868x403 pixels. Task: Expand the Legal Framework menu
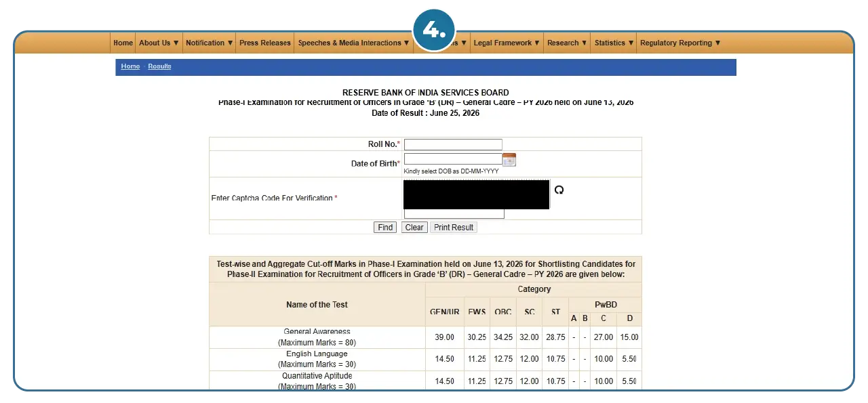coord(507,43)
